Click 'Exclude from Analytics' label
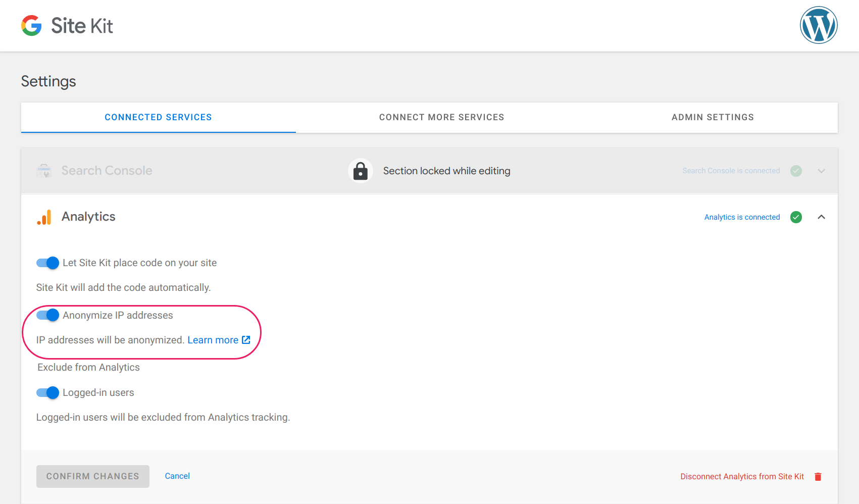 click(88, 367)
